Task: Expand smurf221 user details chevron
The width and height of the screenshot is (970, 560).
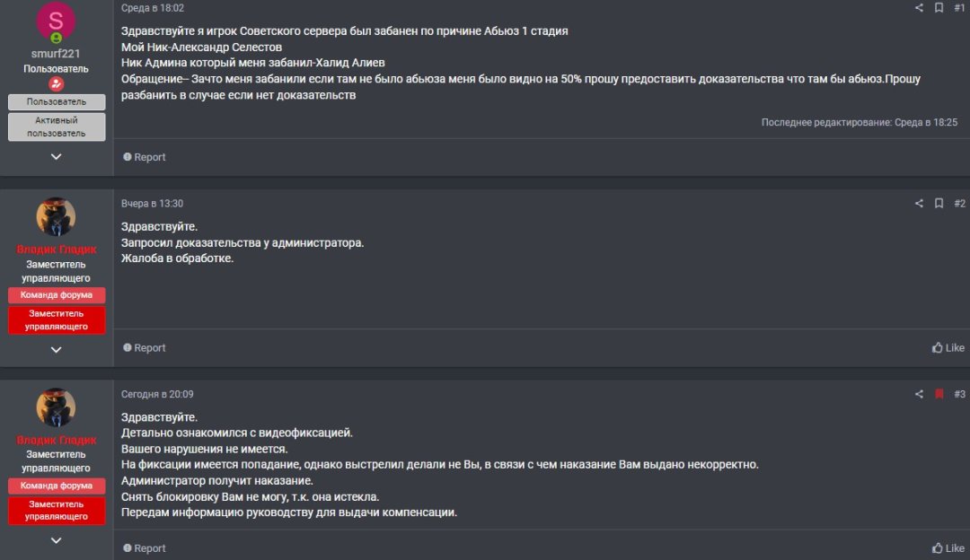Action: coord(57,156)
